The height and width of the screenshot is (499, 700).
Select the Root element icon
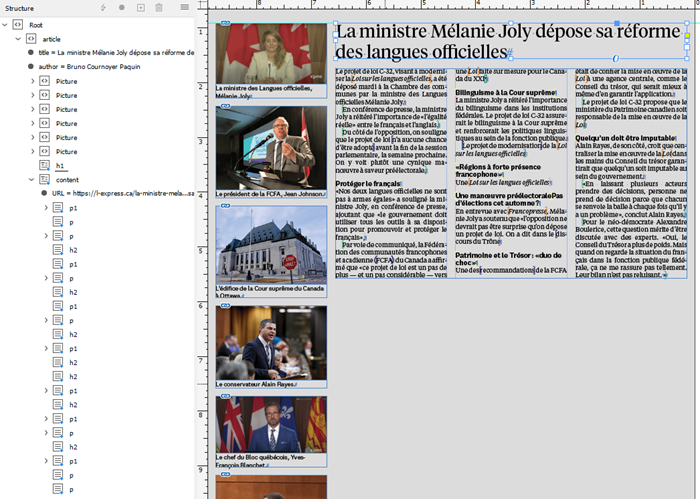click(x=17, y=25)
